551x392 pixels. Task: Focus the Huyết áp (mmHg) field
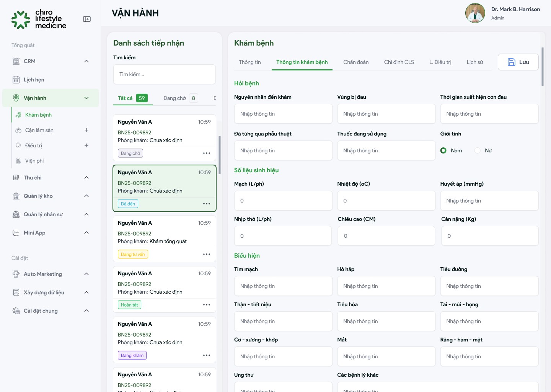(x=489, y=201)
